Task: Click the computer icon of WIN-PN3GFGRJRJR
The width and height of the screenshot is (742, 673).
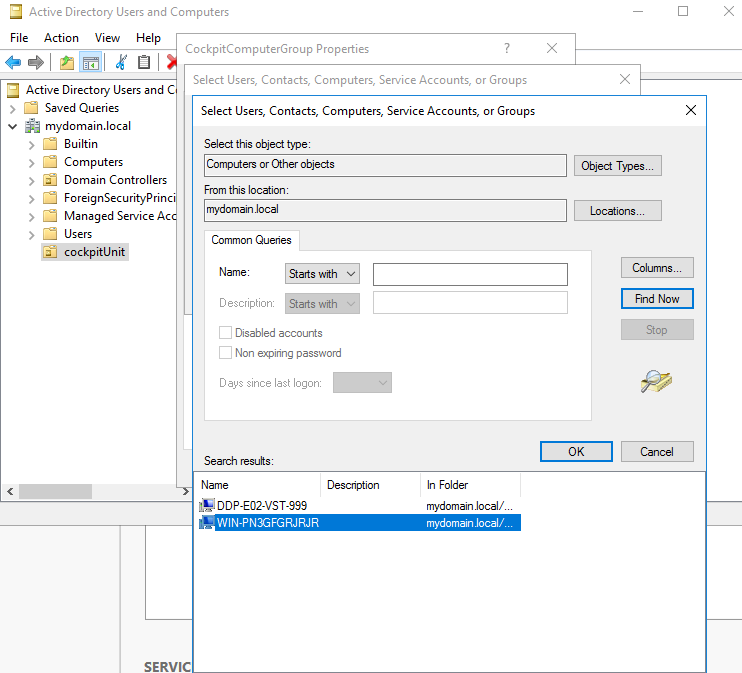Action: pos(206,522)
